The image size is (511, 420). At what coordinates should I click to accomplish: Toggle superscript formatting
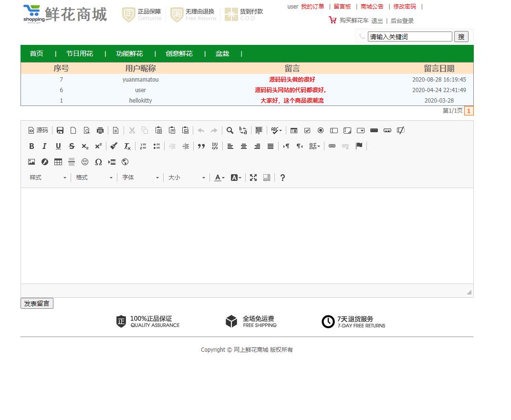pyautogui.click(x=98, y=146)
